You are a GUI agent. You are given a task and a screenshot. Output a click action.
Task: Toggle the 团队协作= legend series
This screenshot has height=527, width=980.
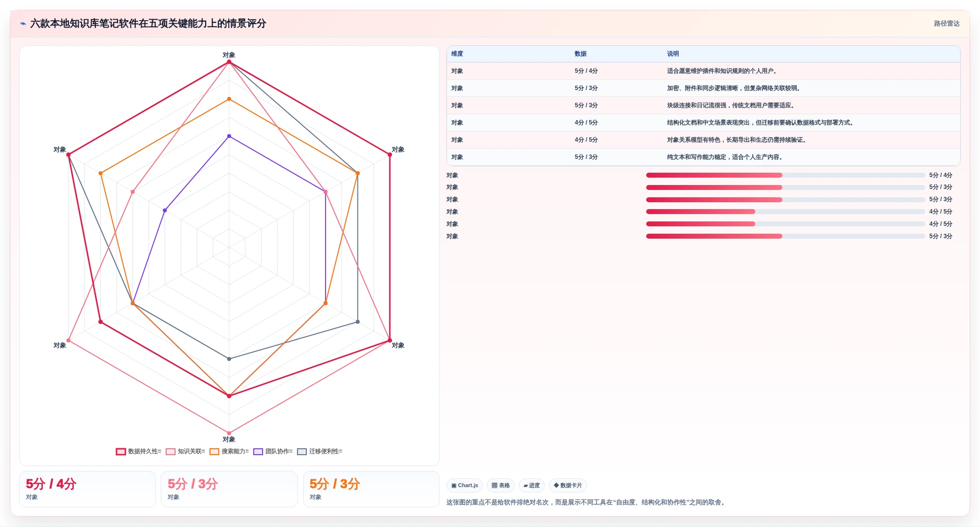[x=273, y=451]
